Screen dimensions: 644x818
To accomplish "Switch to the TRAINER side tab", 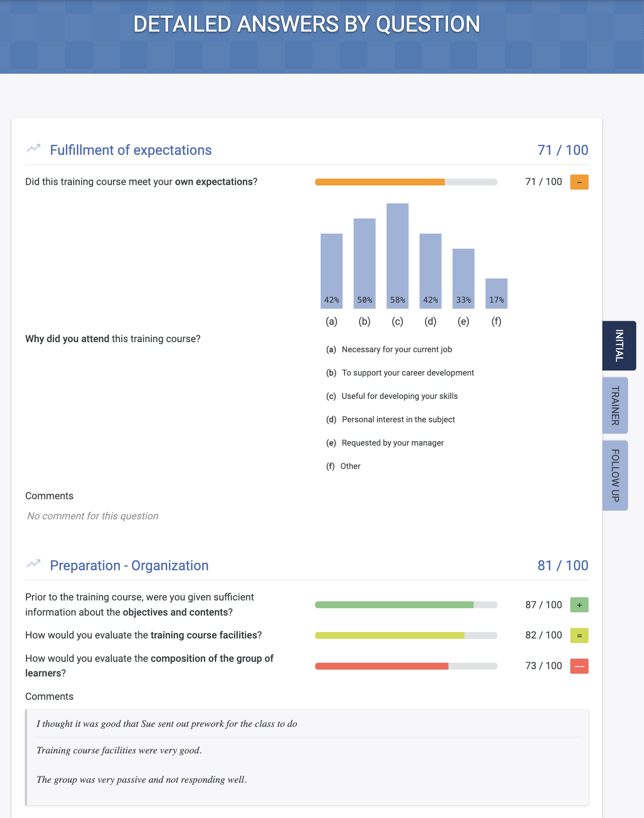I will click(615, 406).
